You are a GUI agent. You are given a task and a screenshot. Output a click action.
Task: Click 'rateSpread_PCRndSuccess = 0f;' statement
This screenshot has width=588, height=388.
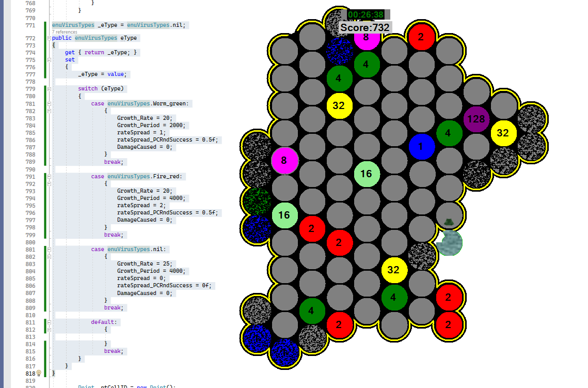[164, 286]
